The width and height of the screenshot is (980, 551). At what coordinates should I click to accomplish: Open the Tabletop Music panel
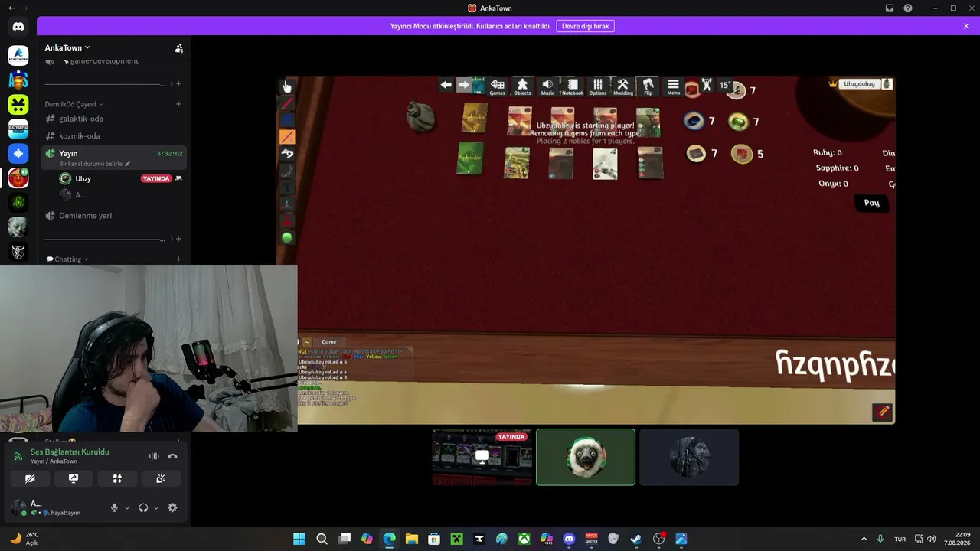547,86
